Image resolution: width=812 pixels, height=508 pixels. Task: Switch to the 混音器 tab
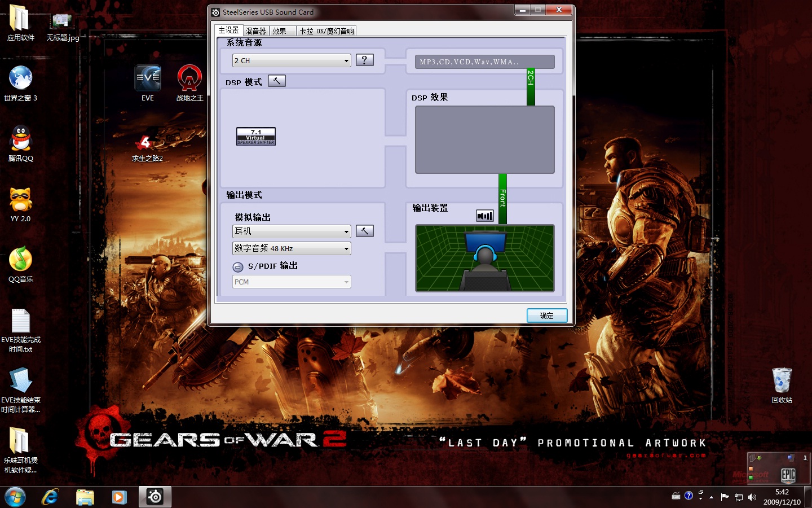[x=255, y=31]
